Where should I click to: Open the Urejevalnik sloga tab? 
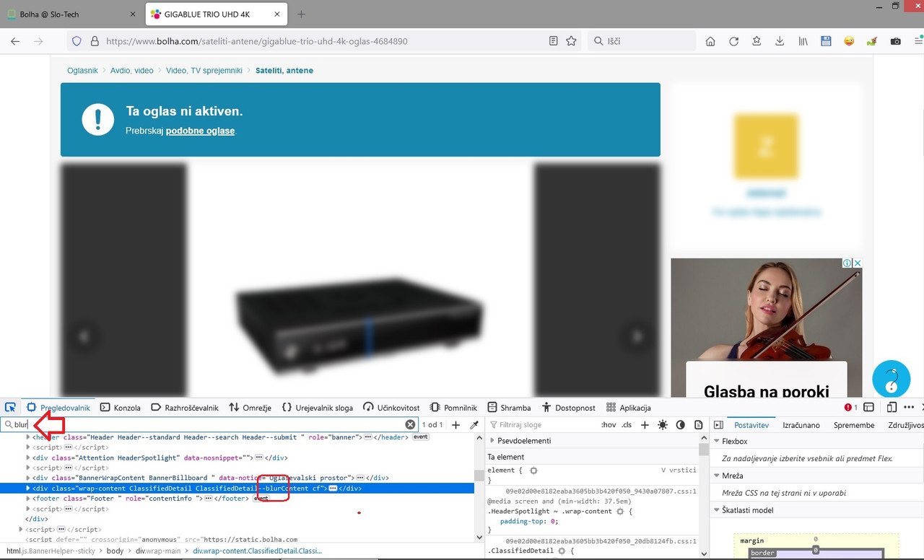[317, 408]
